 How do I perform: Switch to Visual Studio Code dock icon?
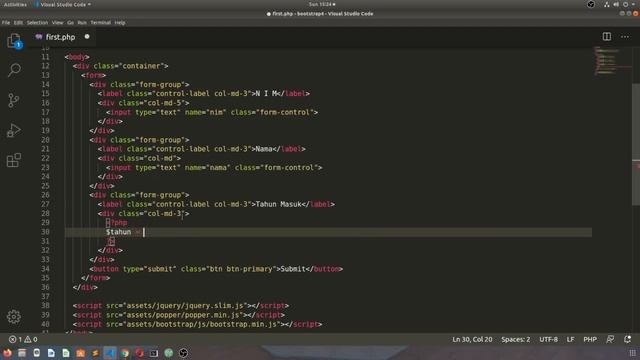[110, 353]
